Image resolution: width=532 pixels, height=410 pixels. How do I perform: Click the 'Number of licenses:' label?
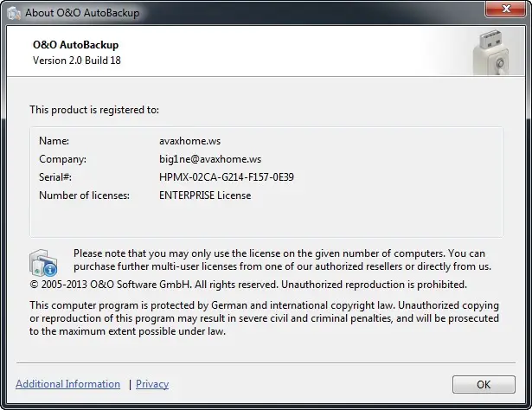[x=84, y=195]
